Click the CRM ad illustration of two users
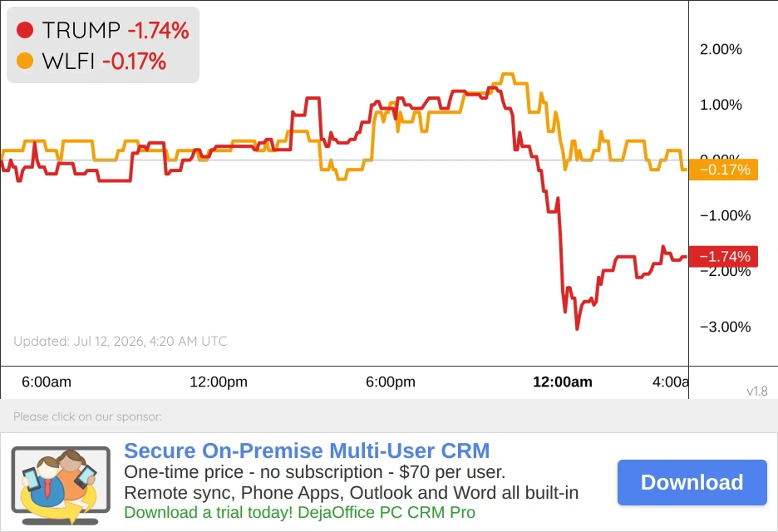 tap(61, 485)
